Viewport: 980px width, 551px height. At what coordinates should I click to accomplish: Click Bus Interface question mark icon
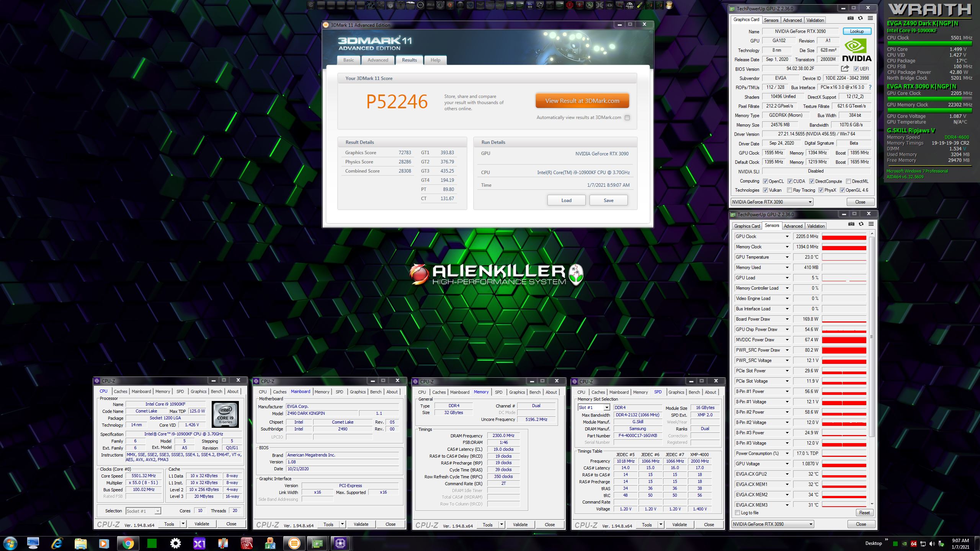pyautogui.click(x=870, y=87)
